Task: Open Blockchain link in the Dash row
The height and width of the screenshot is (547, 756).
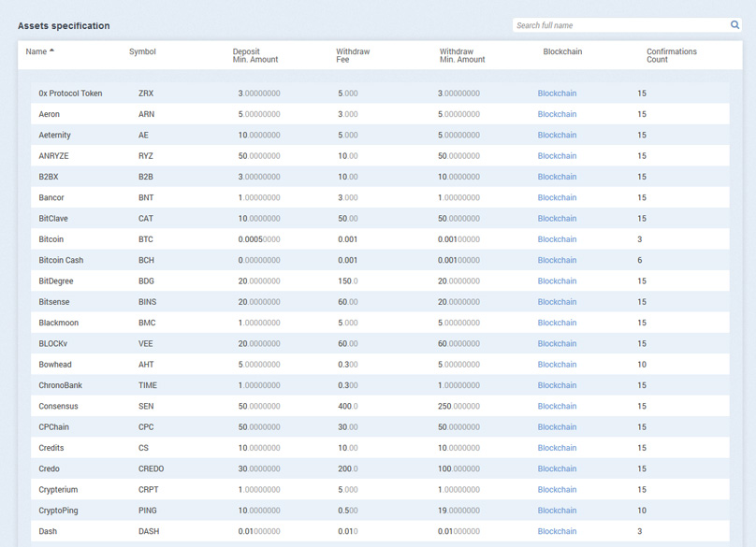Action: 557,532
